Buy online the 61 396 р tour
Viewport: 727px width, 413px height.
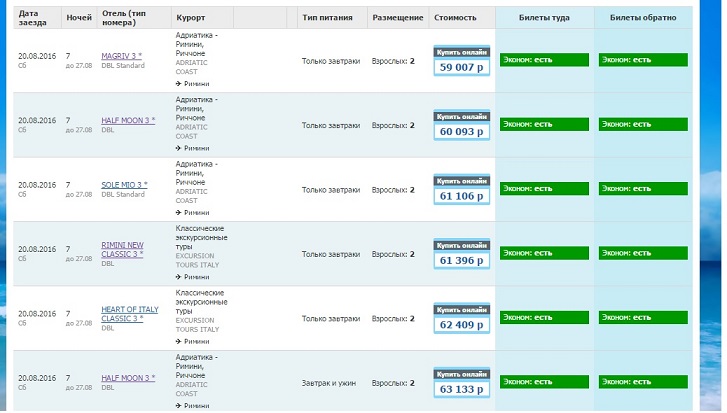point(461,254)
